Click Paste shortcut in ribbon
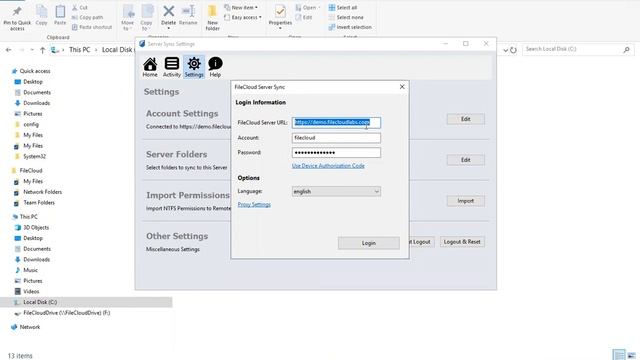640x360 pixels. click(92, 27)
